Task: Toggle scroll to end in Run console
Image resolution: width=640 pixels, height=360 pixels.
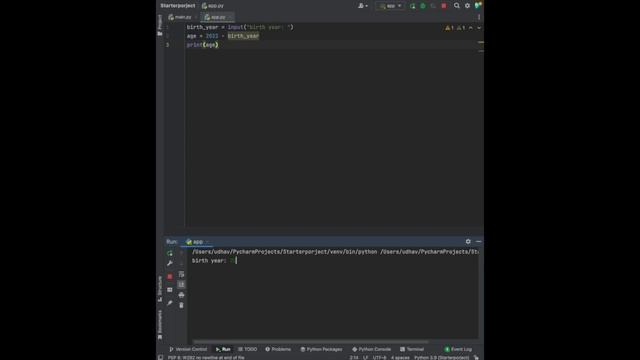Action: click(181, 284)
